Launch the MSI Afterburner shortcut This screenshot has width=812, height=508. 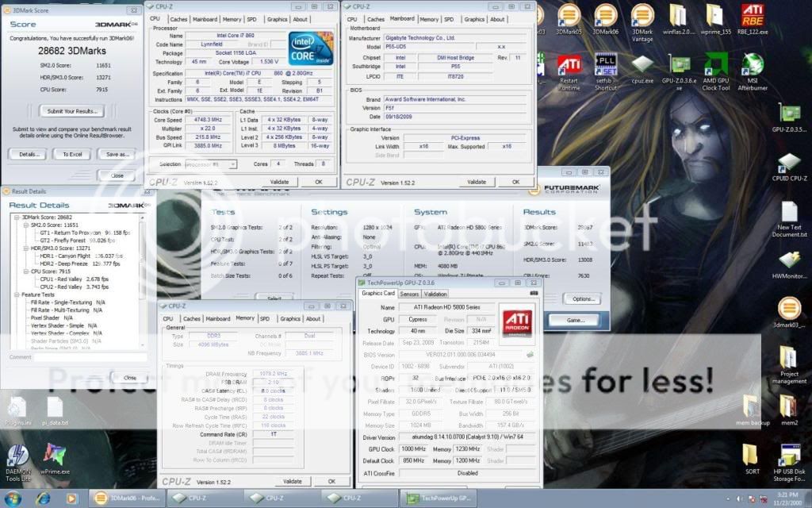tap(753, 72)
